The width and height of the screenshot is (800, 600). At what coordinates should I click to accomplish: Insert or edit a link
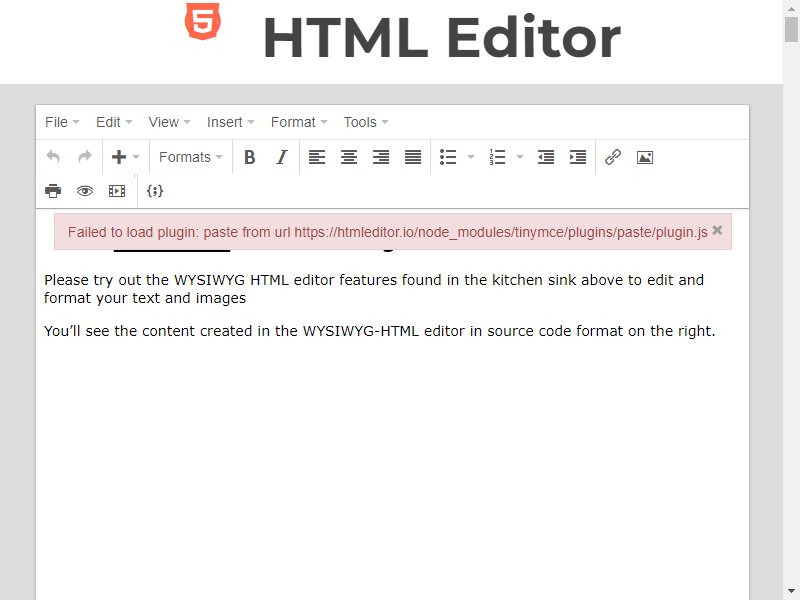pos(613,157)
